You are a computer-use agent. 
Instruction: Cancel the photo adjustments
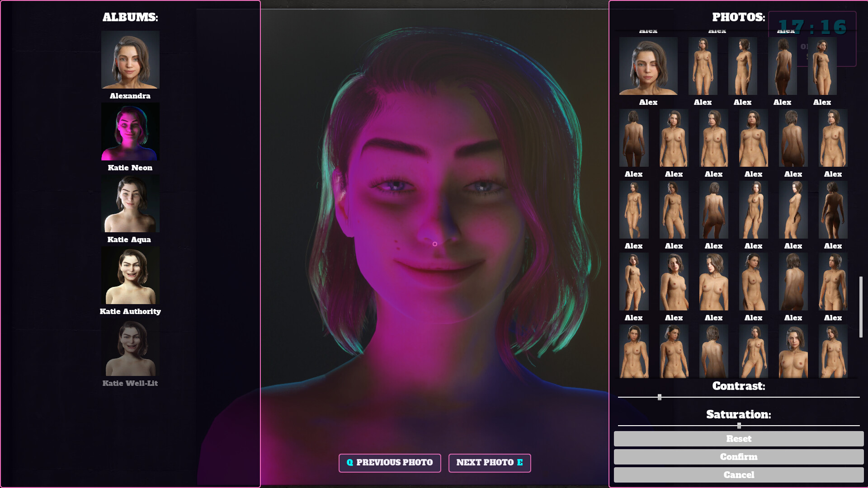pos(739,475)
